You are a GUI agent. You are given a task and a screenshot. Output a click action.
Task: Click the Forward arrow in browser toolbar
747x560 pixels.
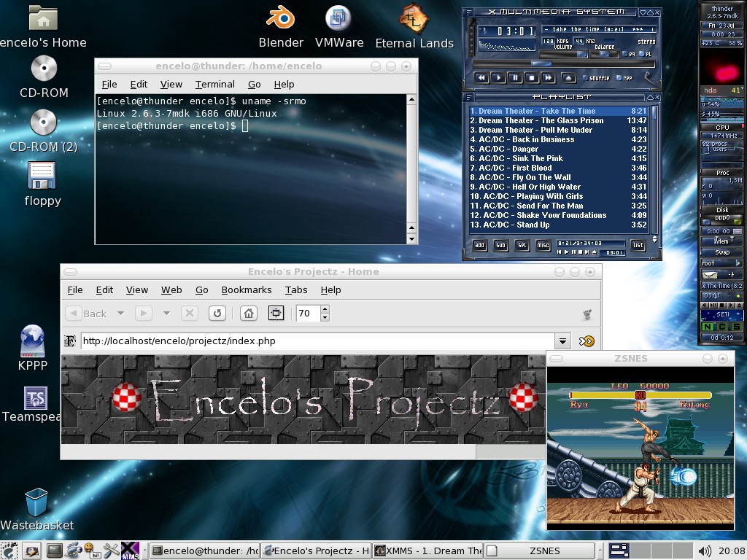click(x=144, y=314)
